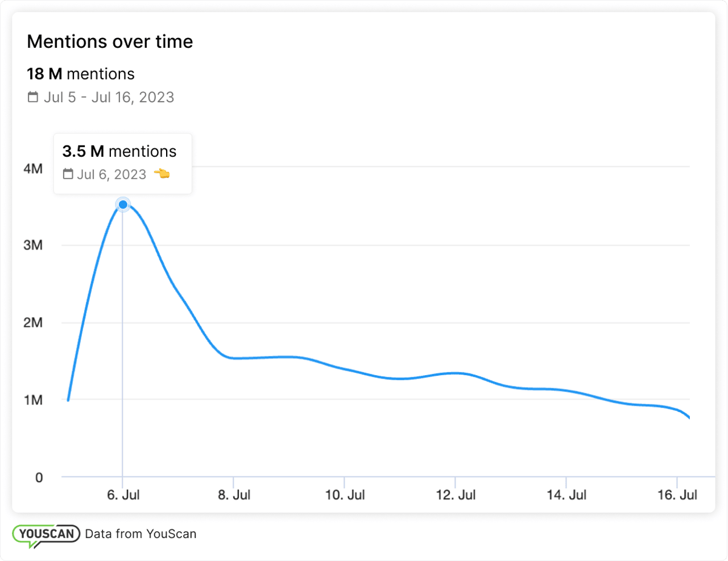The image size is (728, 561).
Task: Click the 18 M mentions total
Action: 81,74
